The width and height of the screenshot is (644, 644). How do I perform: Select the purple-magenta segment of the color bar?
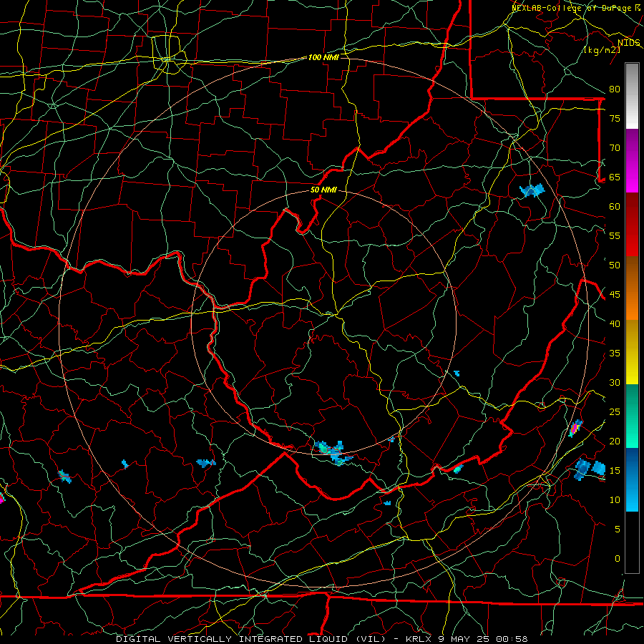632,161
